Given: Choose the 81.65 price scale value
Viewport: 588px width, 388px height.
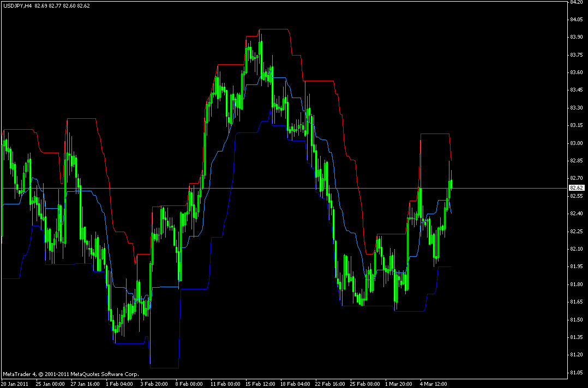Looking at the screenshot, I should point(576,302).
